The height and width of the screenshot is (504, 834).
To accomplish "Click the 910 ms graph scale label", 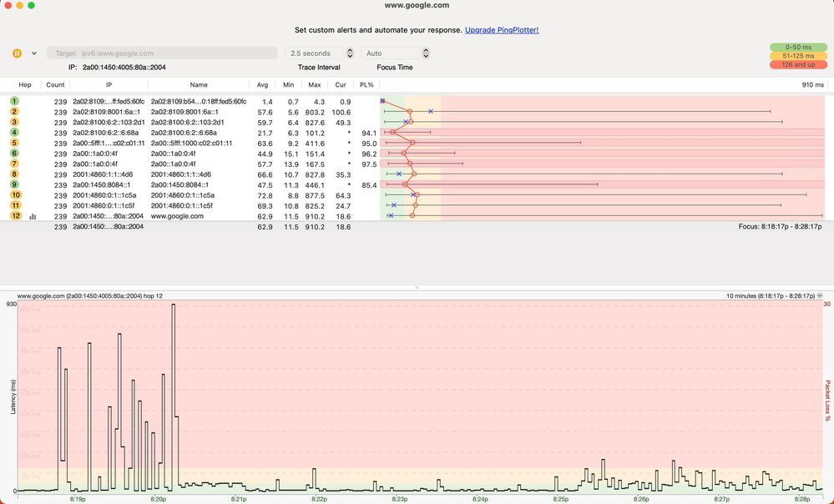I will tap(813, 85).
